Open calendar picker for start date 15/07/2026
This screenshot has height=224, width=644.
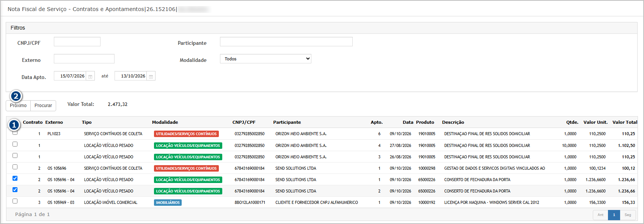point(90,76)
